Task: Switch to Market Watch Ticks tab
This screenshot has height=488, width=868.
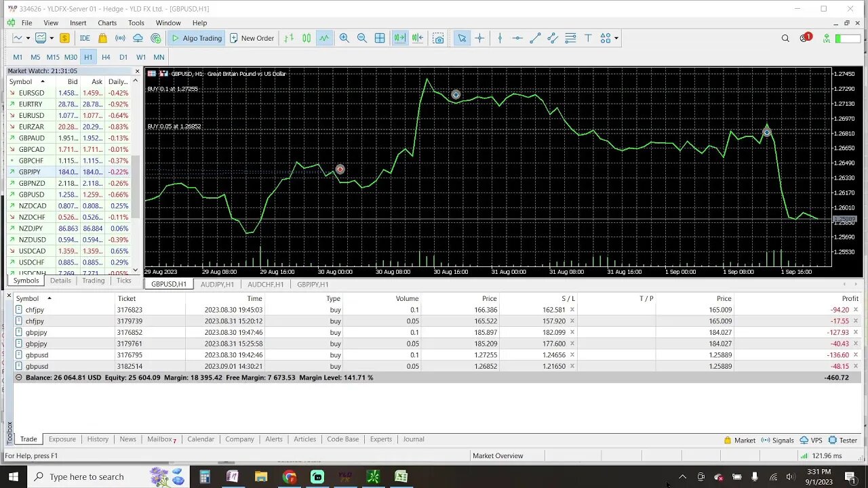Action: (123, 281)
